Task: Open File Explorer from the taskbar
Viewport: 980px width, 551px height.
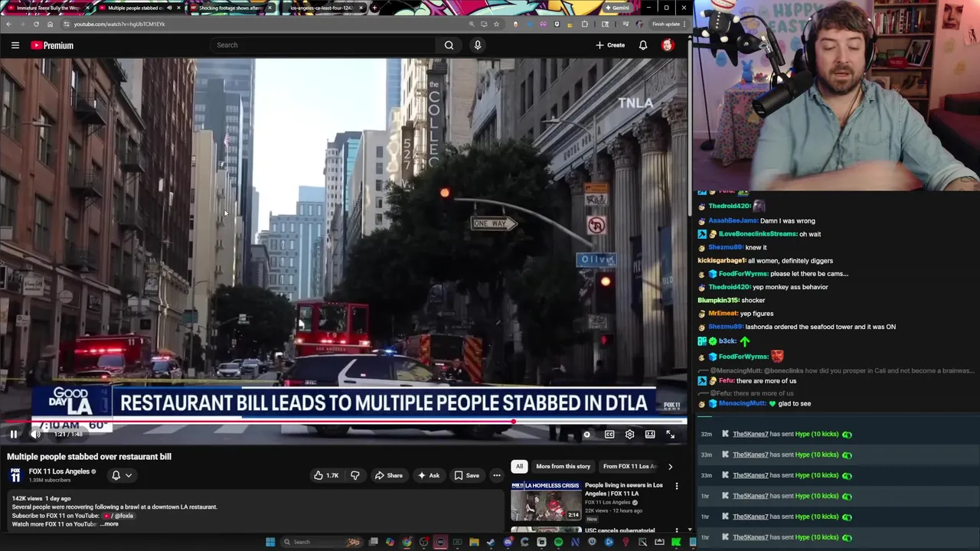Action: click(474, 542)
